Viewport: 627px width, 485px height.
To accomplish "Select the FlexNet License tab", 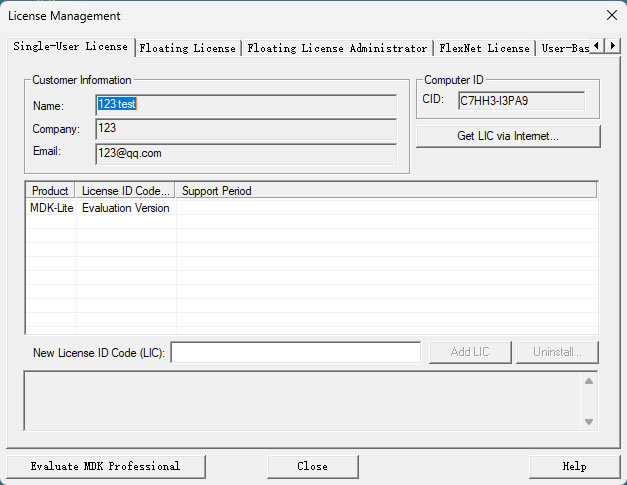I will (484, 48).
